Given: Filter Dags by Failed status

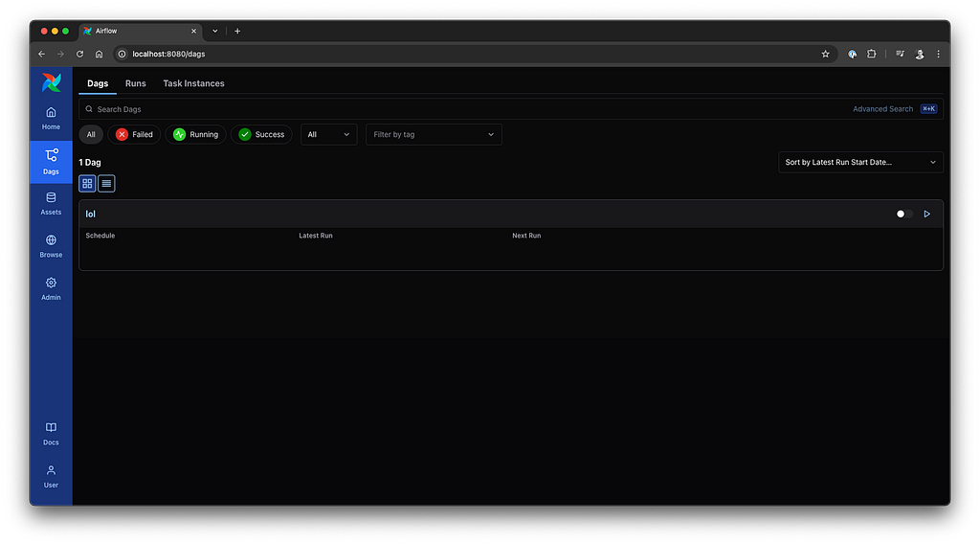Looking at the screenshot, I should tap(134, 134).
